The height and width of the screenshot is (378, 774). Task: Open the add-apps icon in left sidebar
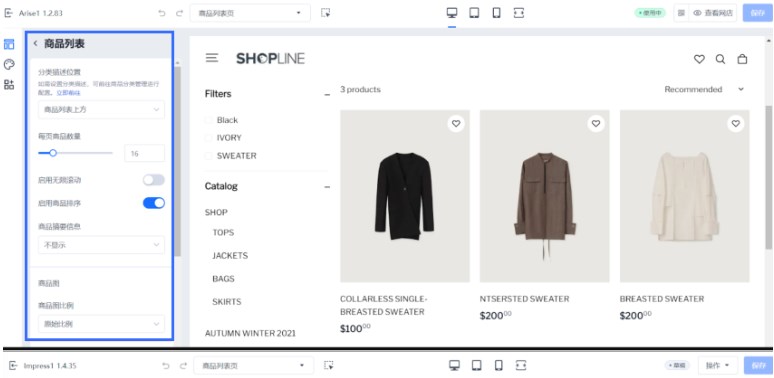9,84
